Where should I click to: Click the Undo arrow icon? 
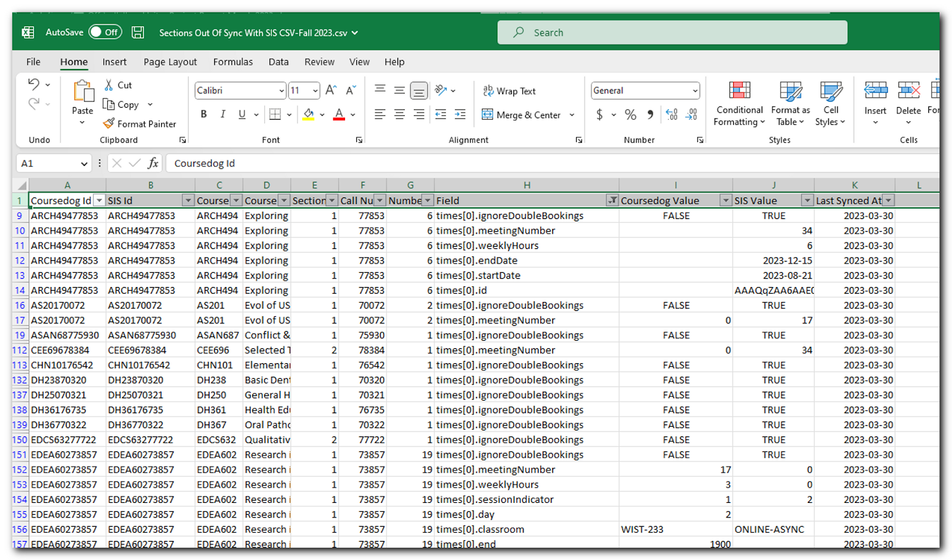(x=34, y=84)
